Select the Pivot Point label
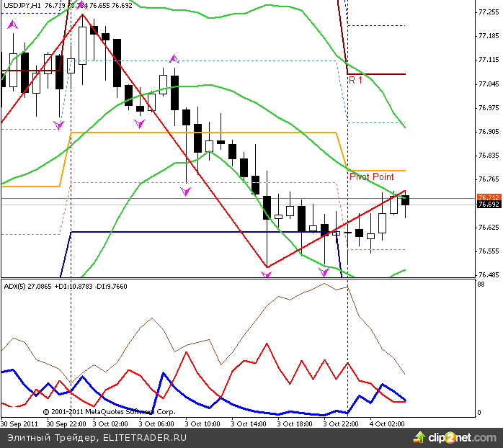 (x=371, y=176)
